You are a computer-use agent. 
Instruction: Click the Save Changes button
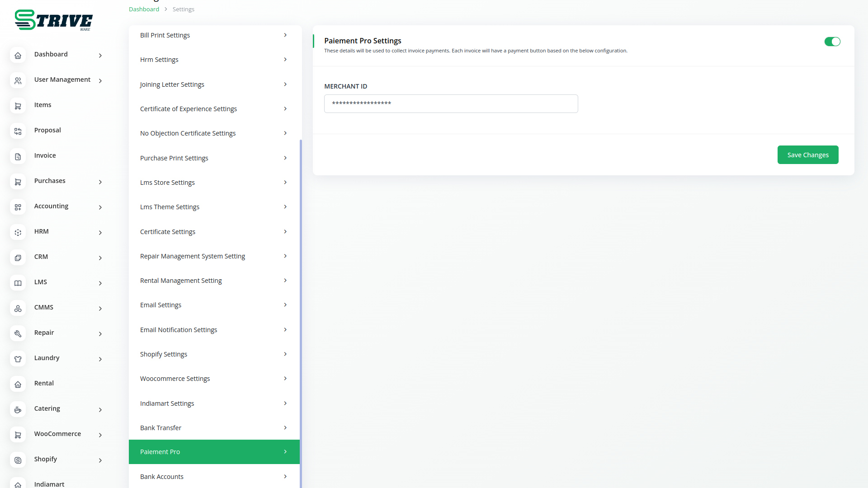pyautogui.click(x=807, y=155)
